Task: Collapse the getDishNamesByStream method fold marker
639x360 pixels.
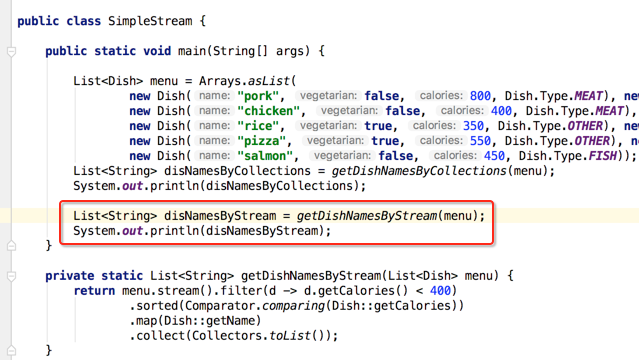Action: tap(11, 276)
